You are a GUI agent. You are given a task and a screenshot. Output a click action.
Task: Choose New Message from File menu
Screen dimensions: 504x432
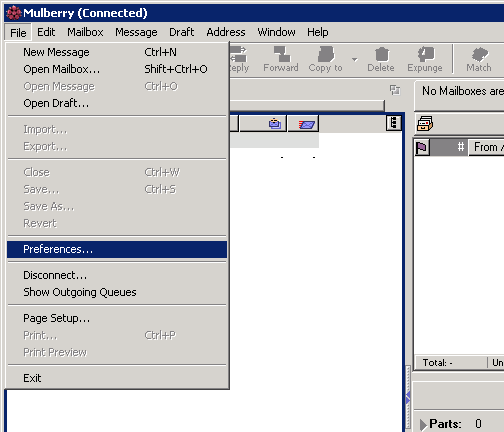coord(117,52)
